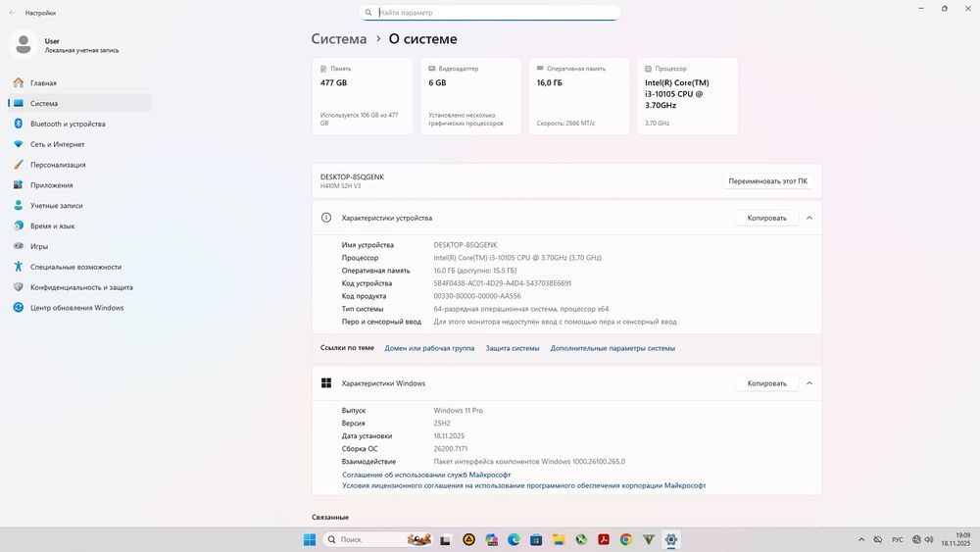Click the Settings gear on the taskbar
This screenshot has width=980, height=552.
pyautogui.click(x=671, y=539)
